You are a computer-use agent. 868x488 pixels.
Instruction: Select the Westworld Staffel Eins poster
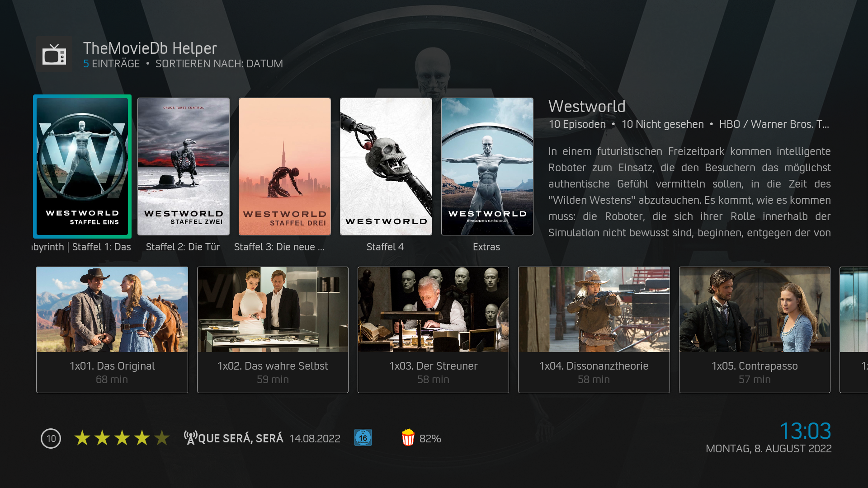tap(82, 166)
